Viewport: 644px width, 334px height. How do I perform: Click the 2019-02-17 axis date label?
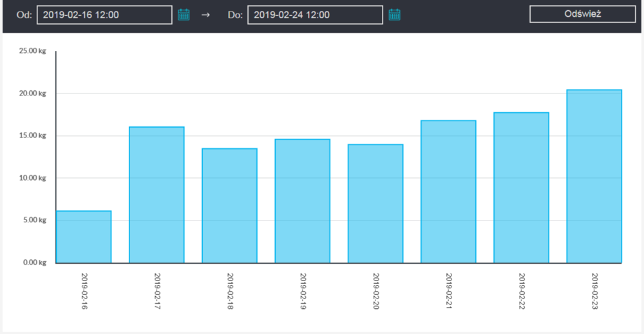click(157, 291)
